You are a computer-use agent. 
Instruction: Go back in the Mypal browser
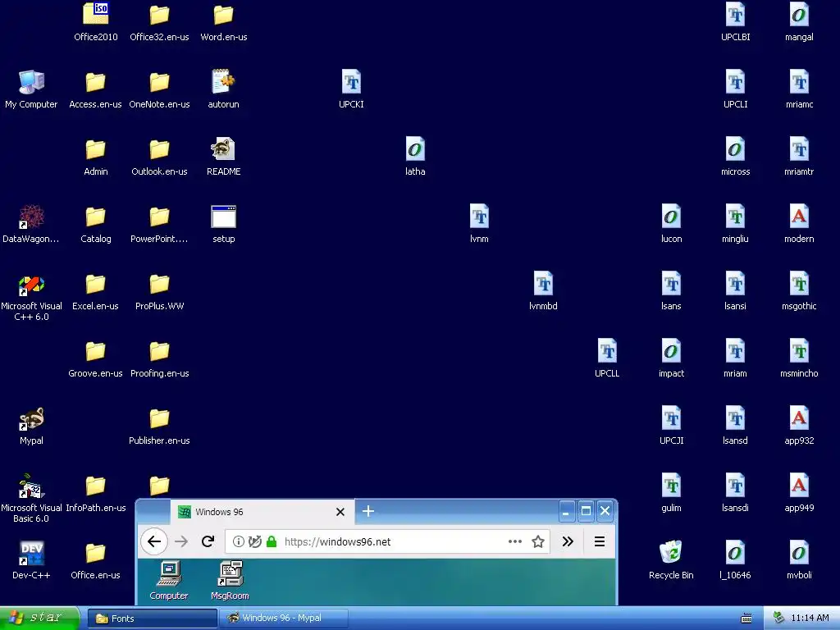pos(154,541)
